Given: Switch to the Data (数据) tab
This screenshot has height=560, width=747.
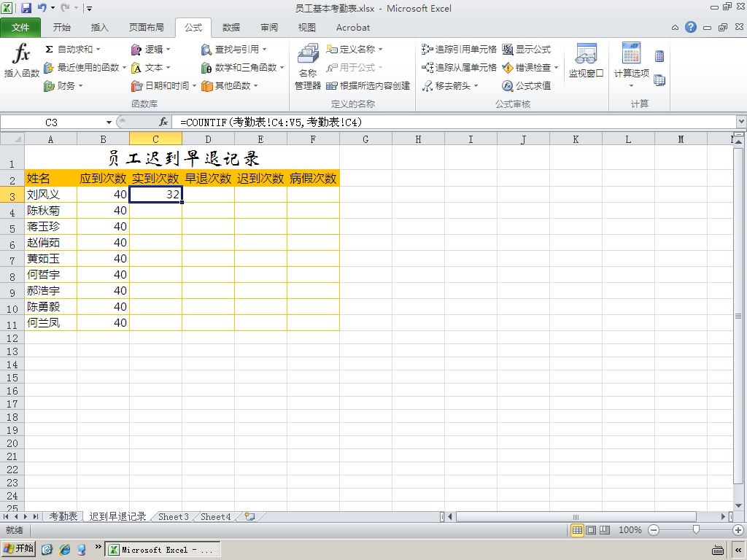Looking at the screenshot, I should (231, 28).
